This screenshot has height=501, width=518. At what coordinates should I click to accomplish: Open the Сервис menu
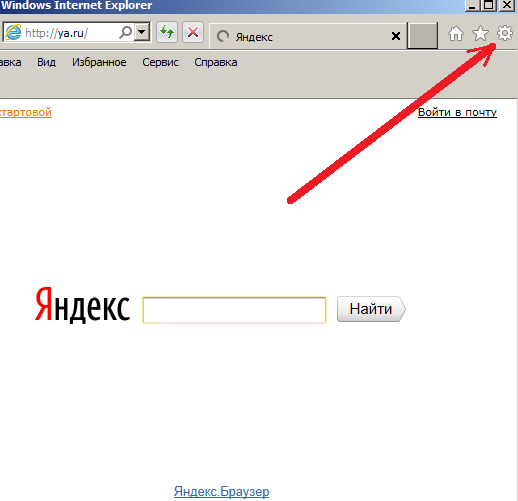(160, 62)
